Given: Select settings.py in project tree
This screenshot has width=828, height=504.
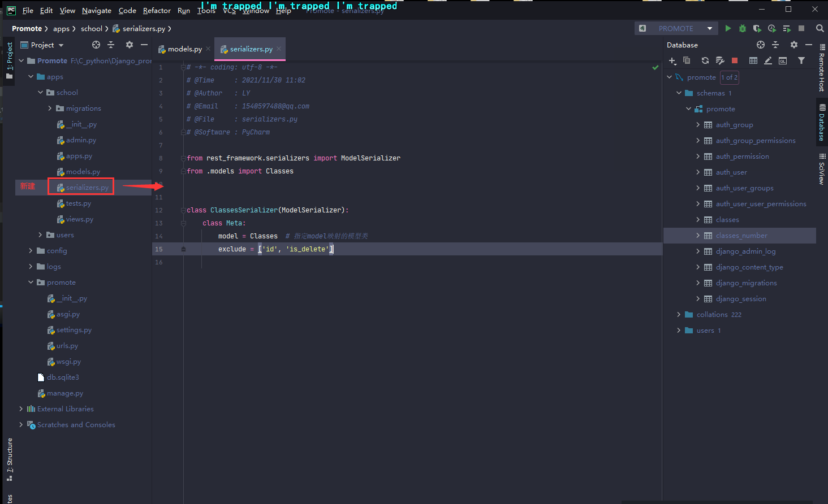Looking at the screenshot, I should 74,330.
